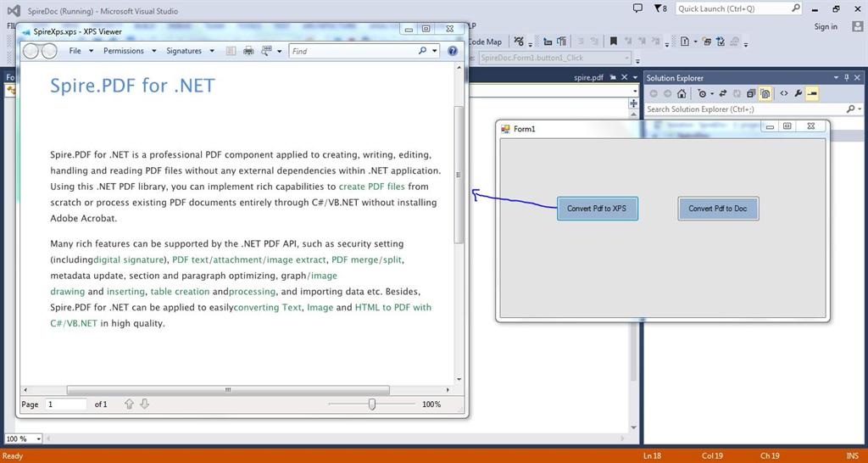Image resolution: width=868 pixels, height=463 pixels.
Task: Go to next page arrow in XPS Viewer
Action: (x=144, y=404)
